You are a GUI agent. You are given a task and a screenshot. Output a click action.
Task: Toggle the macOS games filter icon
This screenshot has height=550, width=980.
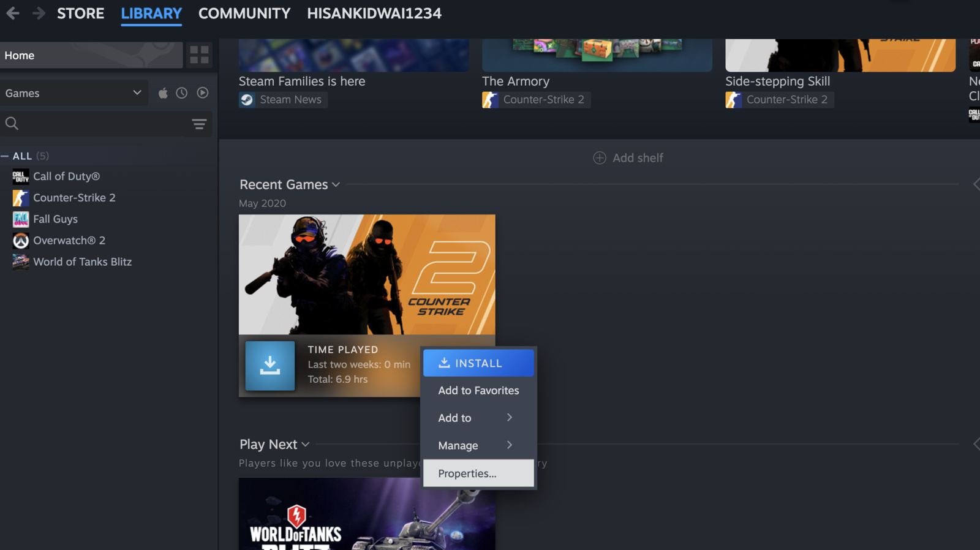coord(163,93)
